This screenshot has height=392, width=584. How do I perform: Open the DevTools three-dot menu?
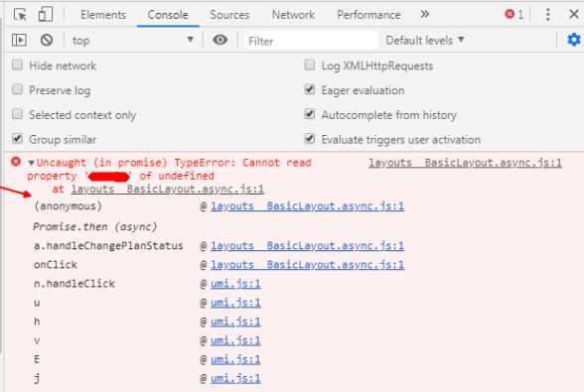pyautogui.click(x=548, y=15)
